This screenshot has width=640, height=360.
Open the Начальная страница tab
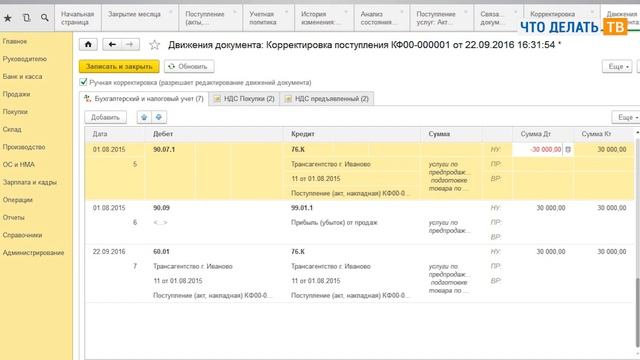[78, 18]
